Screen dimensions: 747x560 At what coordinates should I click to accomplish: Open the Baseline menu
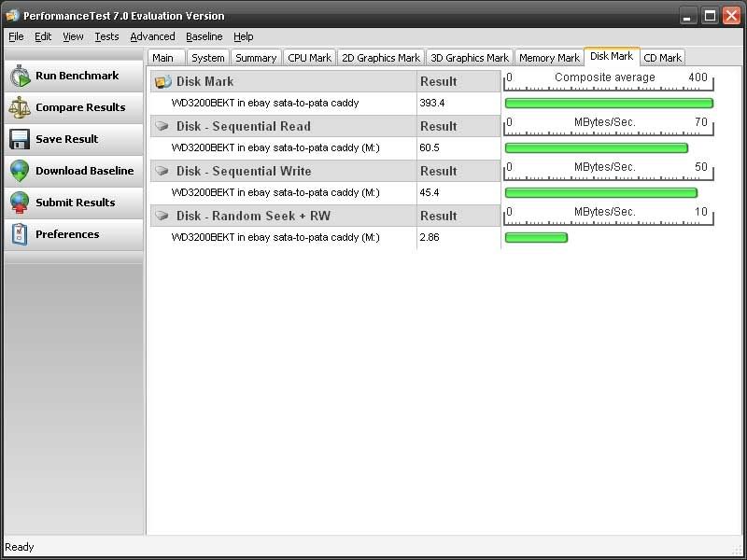204,36
